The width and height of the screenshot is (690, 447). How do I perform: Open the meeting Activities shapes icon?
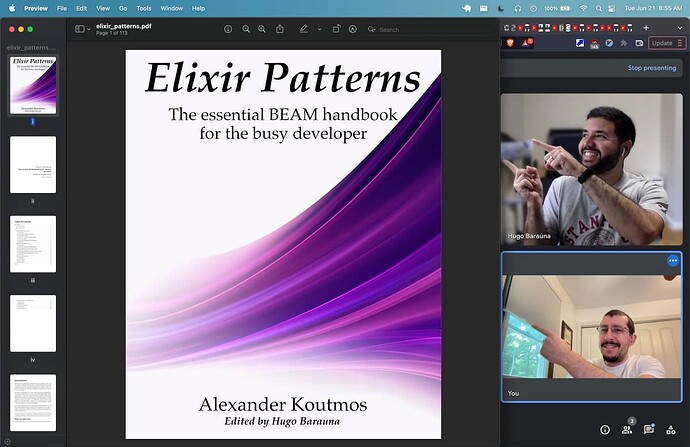pos(671,429)
